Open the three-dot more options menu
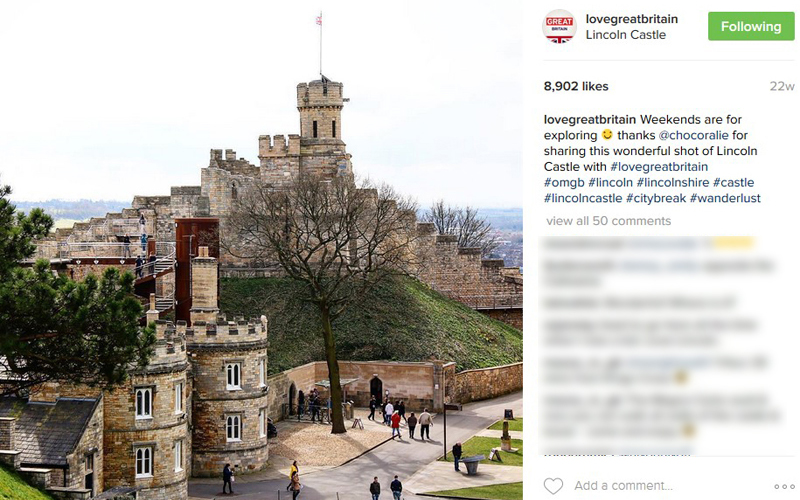Image resolution: width=800 pixels, height=500 pixels. [784, 486]
